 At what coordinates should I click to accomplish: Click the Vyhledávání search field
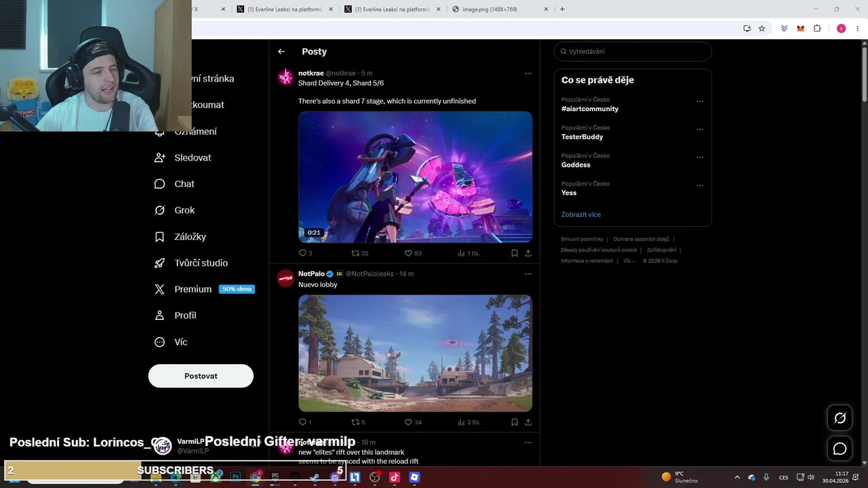click(633, 52)
